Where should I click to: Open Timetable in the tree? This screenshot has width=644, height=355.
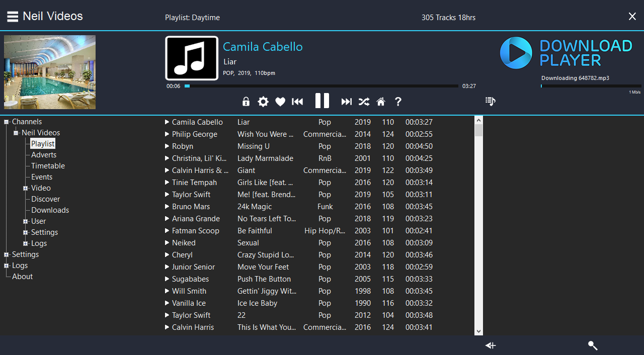pyautogui.click(x=48, y=166)
